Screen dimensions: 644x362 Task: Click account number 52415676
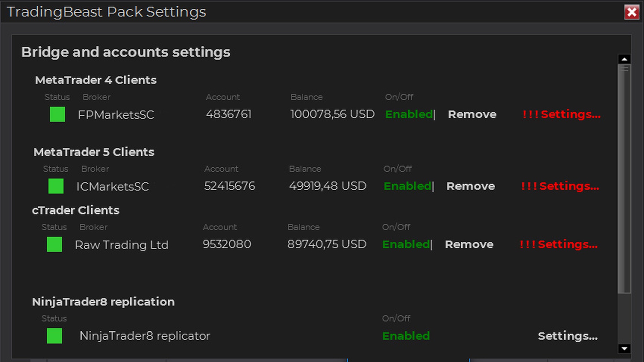[229, 186]
